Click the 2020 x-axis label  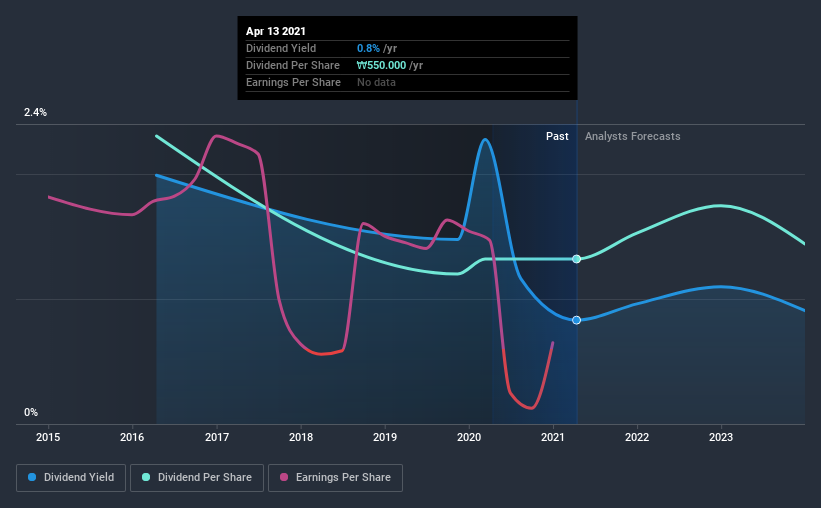coord(469,437)
